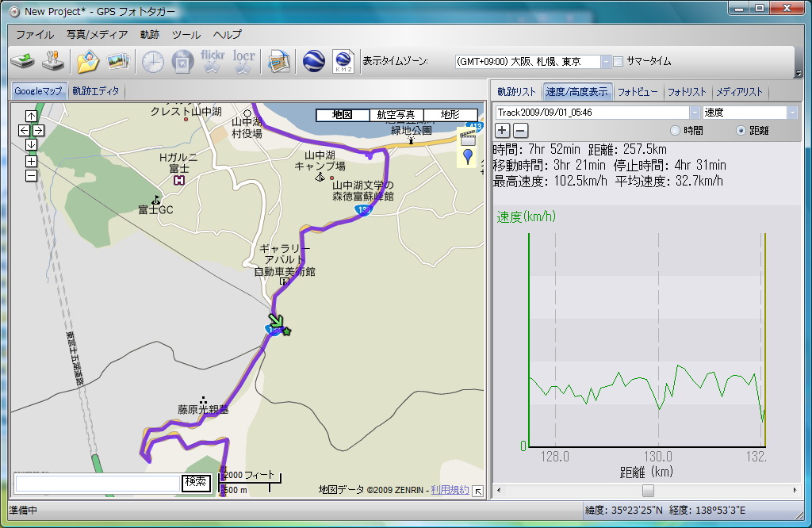Click the flickr upload icon
This screenshot has width=812, height=528.
(x=213, y=61)
